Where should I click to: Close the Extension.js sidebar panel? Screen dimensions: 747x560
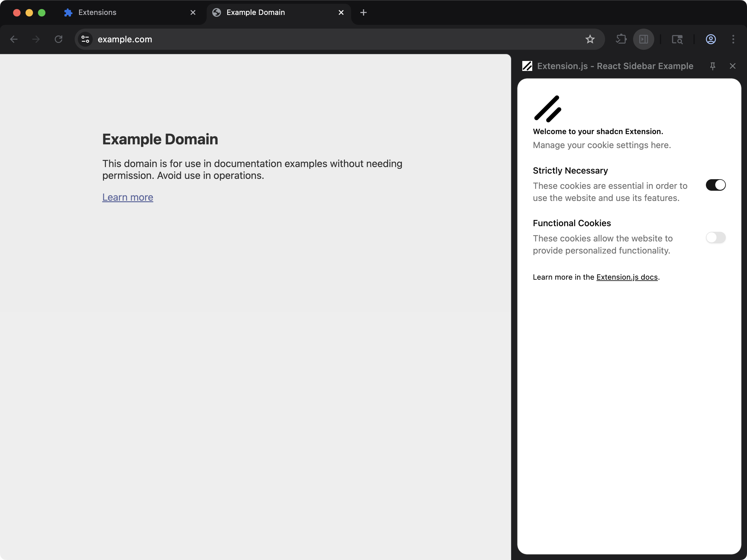[732, 66]
